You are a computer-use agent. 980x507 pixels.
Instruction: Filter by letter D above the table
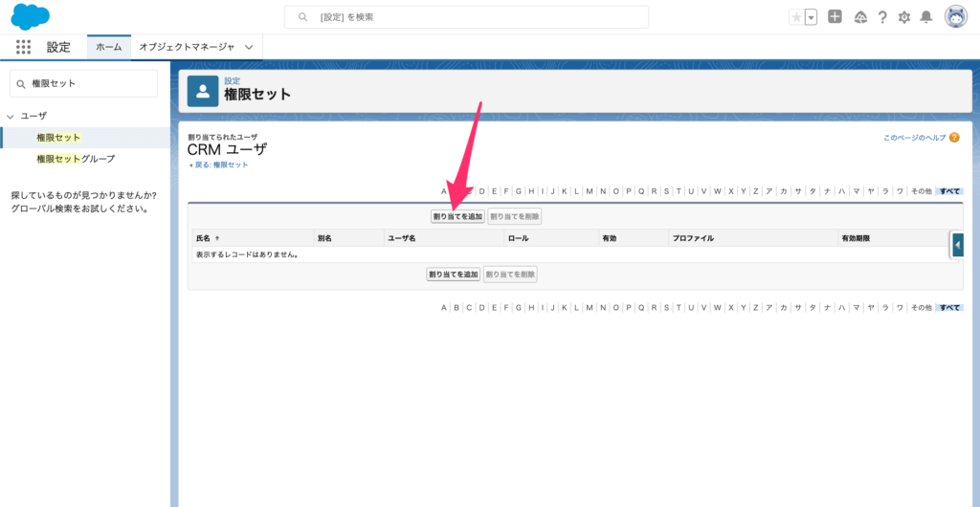click(x=482, y=191)
